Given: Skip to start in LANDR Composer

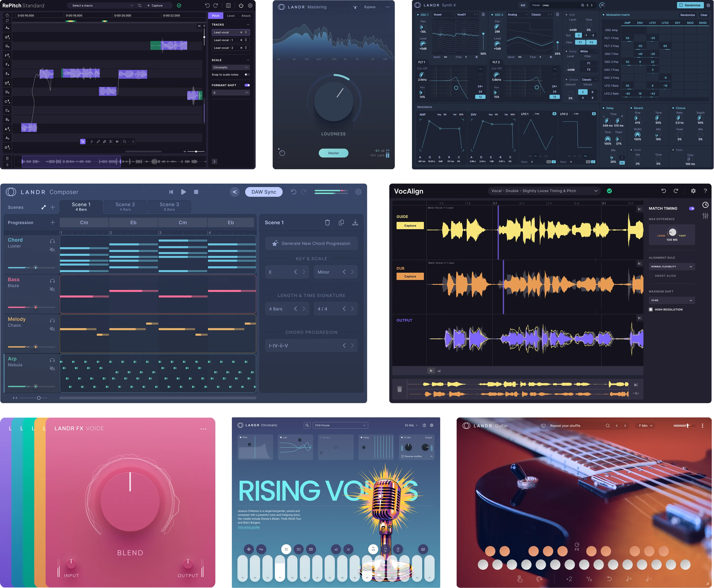Looking at the screenshot, I should pyautogui.click(x=171, y=192).
